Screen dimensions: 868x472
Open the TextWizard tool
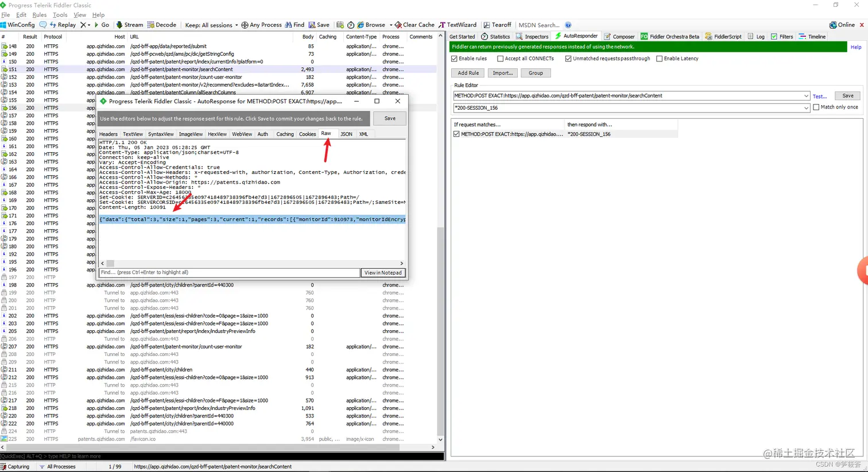point(458,25)
